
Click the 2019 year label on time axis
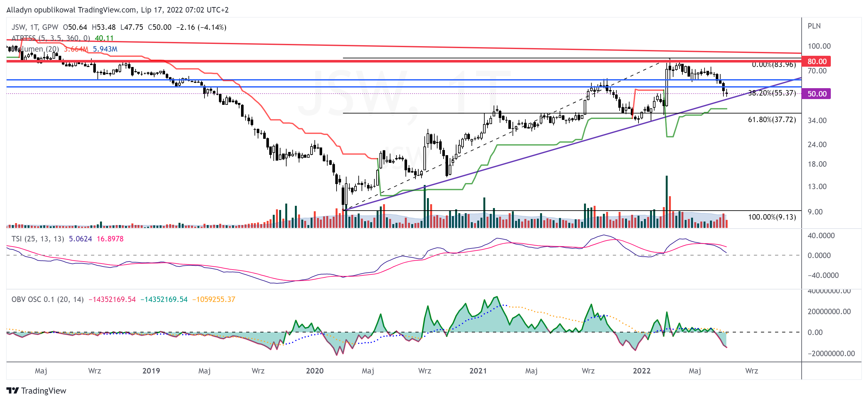point(151,371)
